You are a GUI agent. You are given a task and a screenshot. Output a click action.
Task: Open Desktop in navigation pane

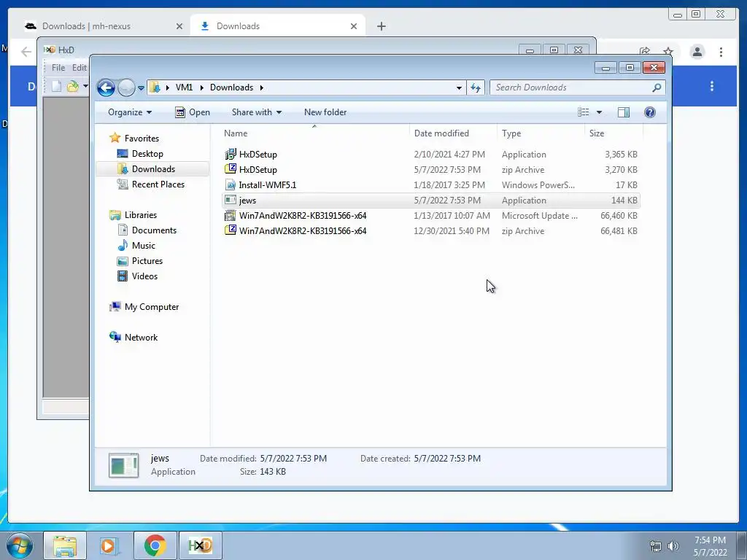pos(147,154)
